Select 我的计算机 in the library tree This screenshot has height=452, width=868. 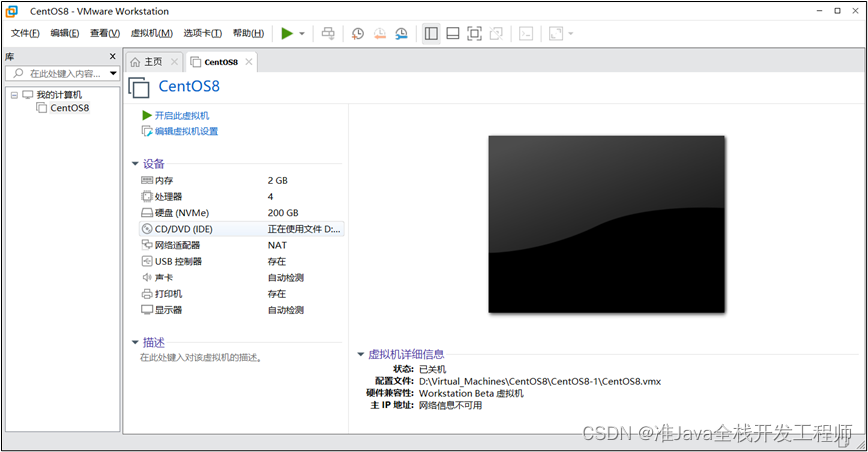point(59,95)
